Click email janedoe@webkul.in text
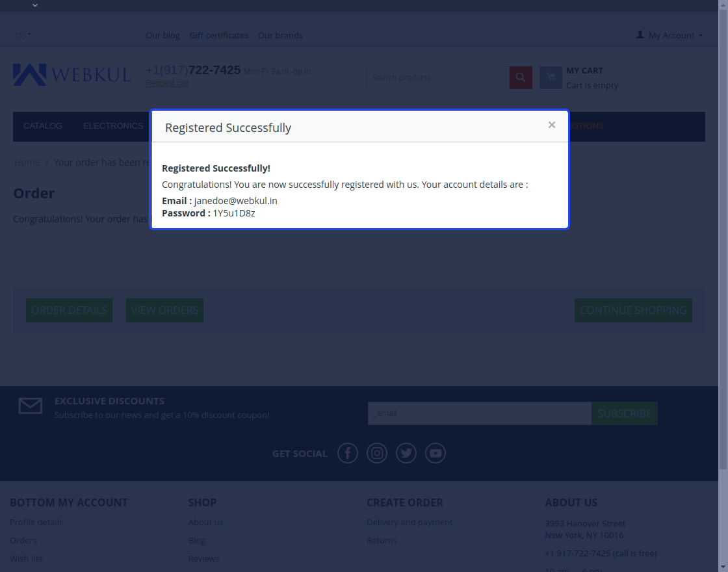The height and width of the screenshot is (572, 728). (236, 201)
